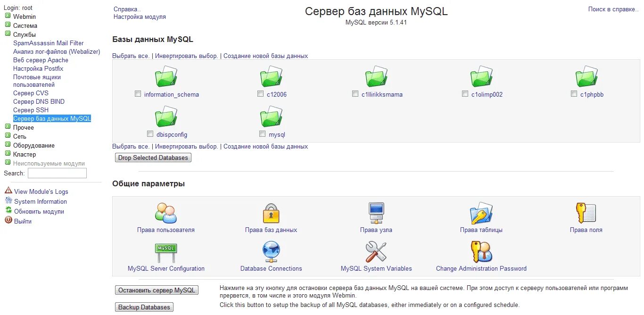
Task: Tick the c1phpbb database checkbox
Action: [574, 94]
